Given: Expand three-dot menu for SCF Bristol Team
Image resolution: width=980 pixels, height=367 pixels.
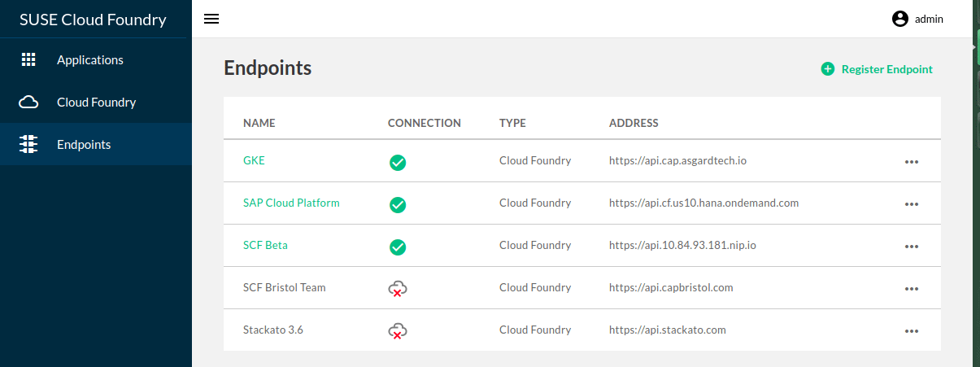Looking at the screenshot, I should [912, 289].
